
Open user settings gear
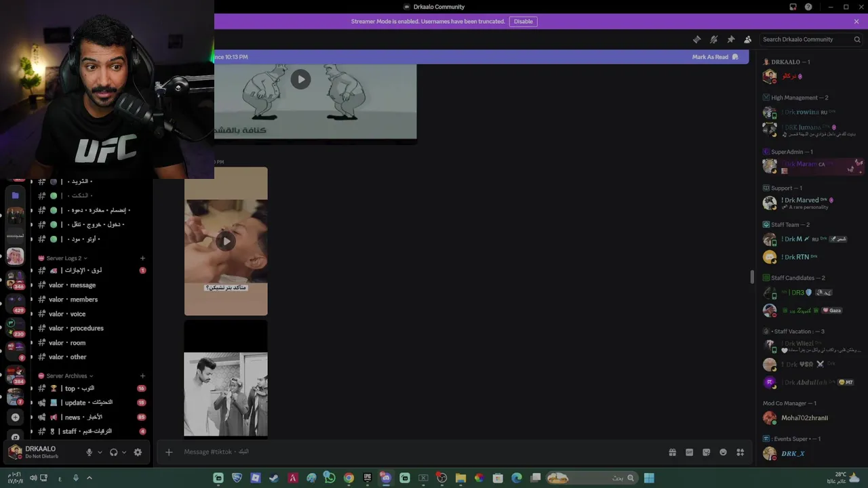coord(138,452)
